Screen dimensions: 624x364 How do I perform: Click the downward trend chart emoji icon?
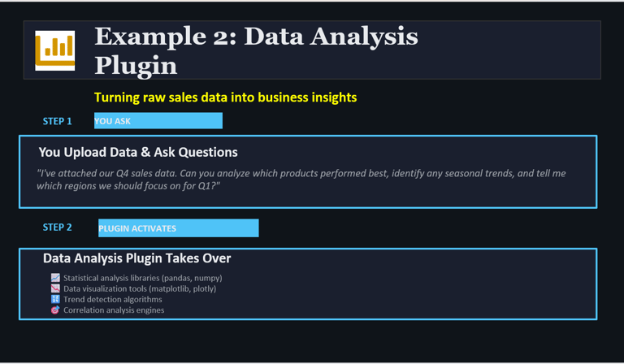pos(55,288)
